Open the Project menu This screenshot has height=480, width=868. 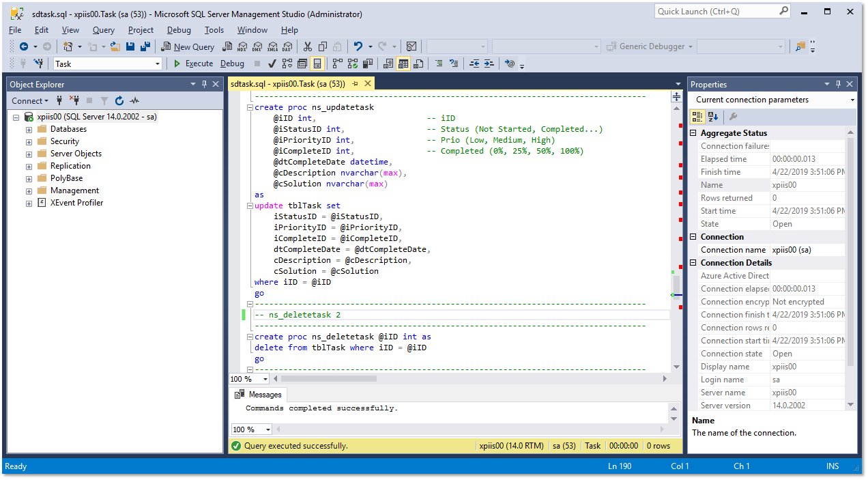click(x=141, y=30)
